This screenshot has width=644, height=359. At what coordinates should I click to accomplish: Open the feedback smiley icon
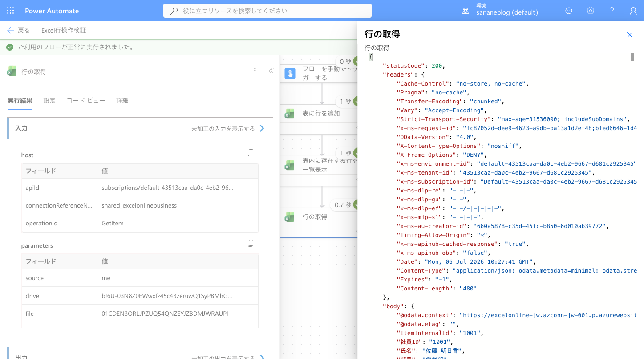[x=569, y=11]
